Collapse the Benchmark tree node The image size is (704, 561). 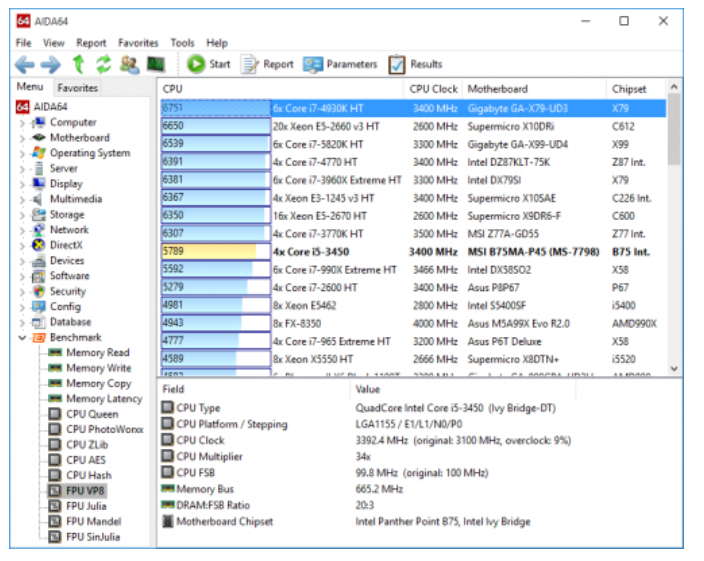click(x=22, y=338)
